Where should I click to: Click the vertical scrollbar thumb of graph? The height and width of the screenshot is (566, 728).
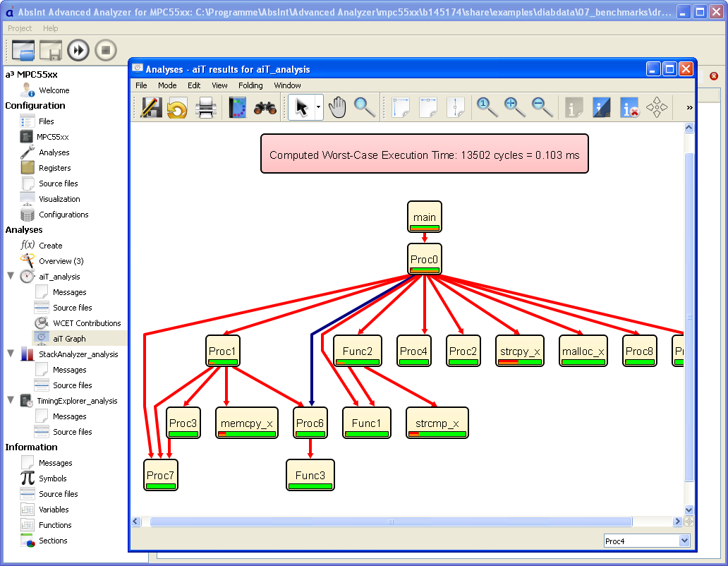(689, 317)
